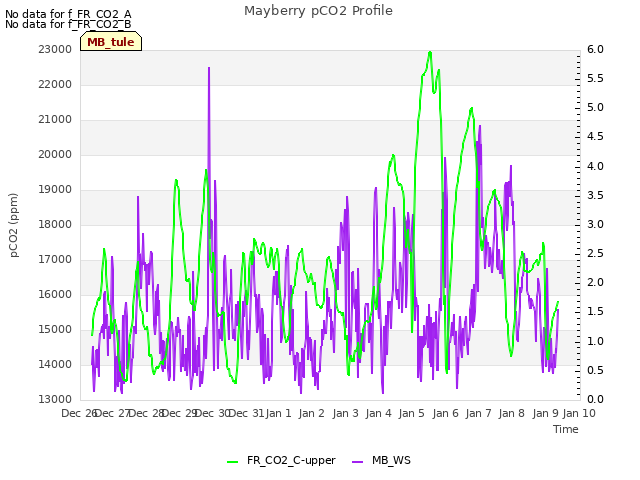Click the 5.0 right axis tick label
The image size is (640, 480).
[595, 108]
